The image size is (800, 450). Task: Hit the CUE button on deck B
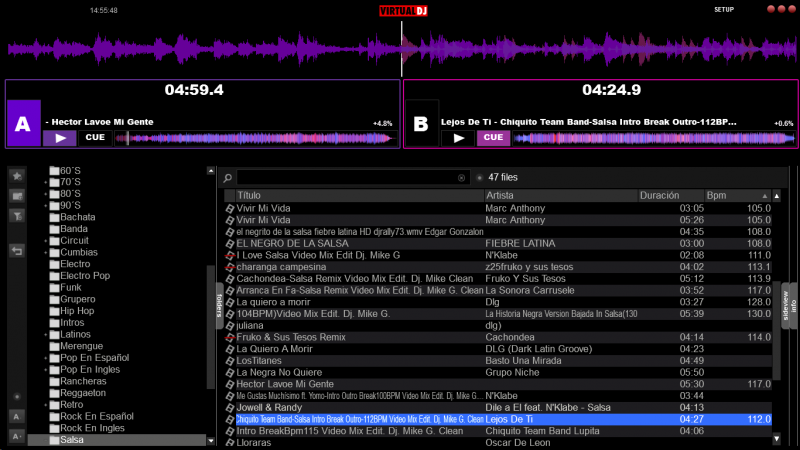click(x=492, y=138)
